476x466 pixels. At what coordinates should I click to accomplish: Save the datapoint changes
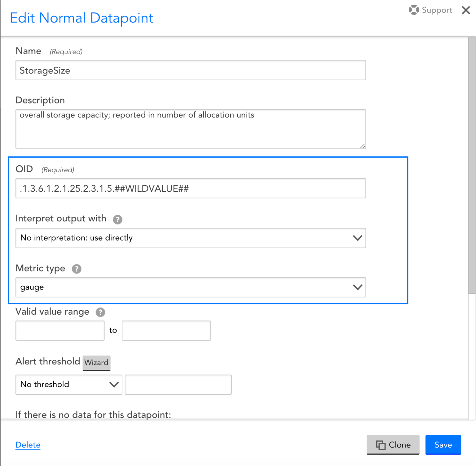[443, 445]
